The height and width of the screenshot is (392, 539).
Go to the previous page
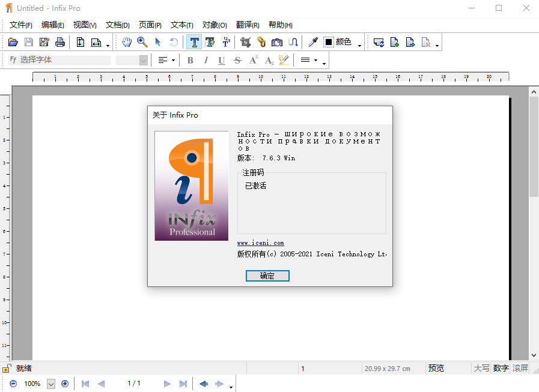(101, 384)
